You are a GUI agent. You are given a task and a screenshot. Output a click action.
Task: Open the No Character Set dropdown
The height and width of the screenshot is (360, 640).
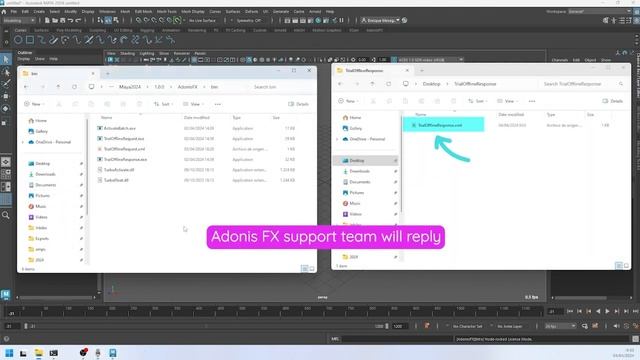(467, 326)
